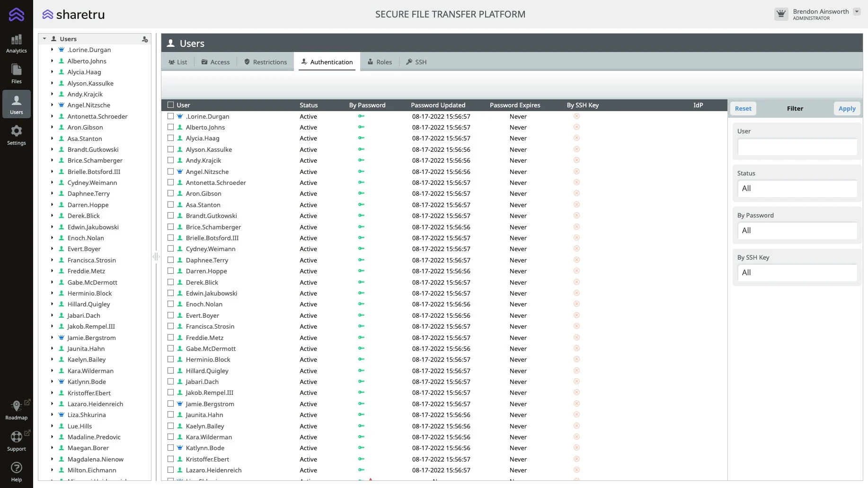The height and width of the screenshot is (488, 868).
Task: Open the Users section in sidebar
Action: (x=17, y=105)
